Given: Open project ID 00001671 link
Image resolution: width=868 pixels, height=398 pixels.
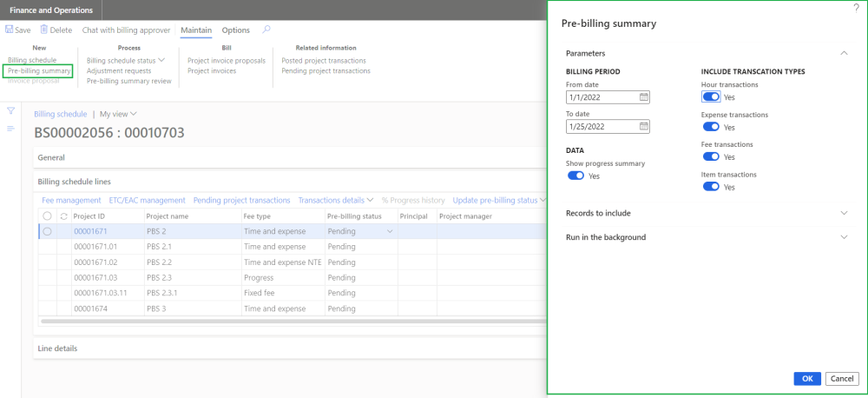Looking at the screenshot, I should pyautogui.click(x=89, y=231).
